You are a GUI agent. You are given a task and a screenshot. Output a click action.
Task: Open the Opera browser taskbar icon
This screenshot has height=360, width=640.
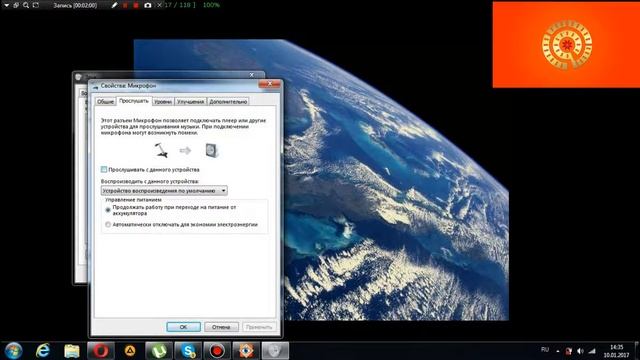click(x=100, y=351)
